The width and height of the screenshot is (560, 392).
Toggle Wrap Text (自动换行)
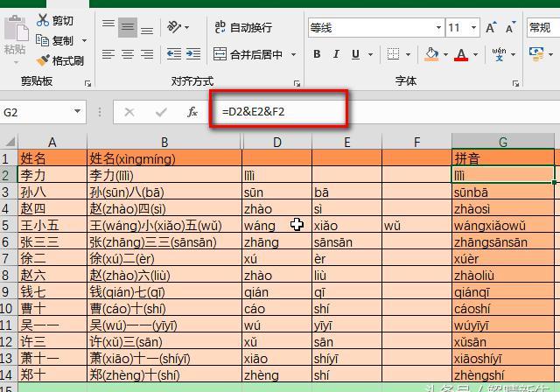click(x=243, y=27)
